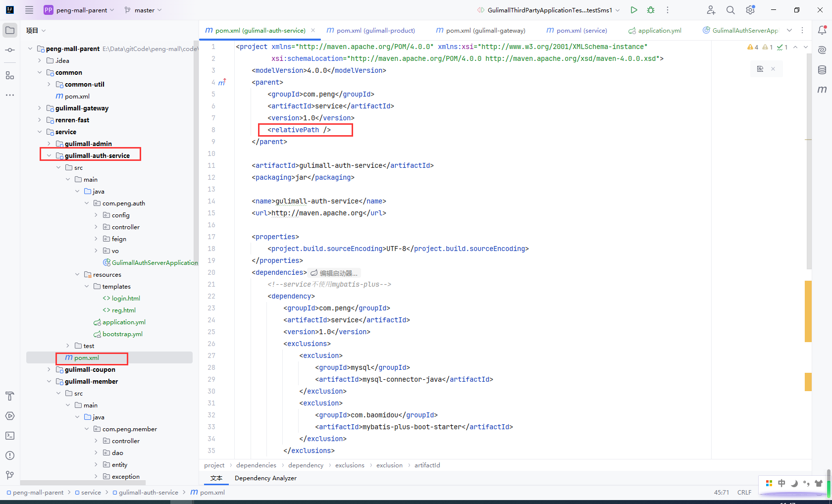Collapse the gulimall-auth-service folder
Viewport: 832px width, 504px height.
pos(49,155)
